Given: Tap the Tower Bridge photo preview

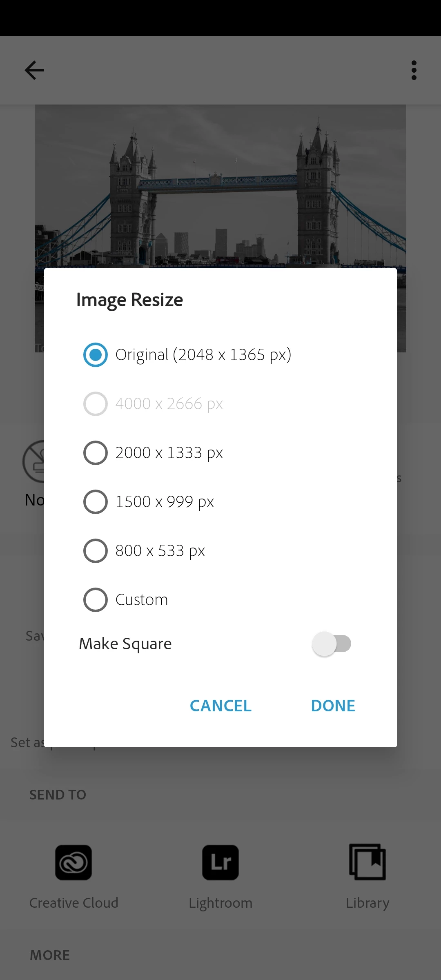Looking at the screenshot, I should coord(220,186).
